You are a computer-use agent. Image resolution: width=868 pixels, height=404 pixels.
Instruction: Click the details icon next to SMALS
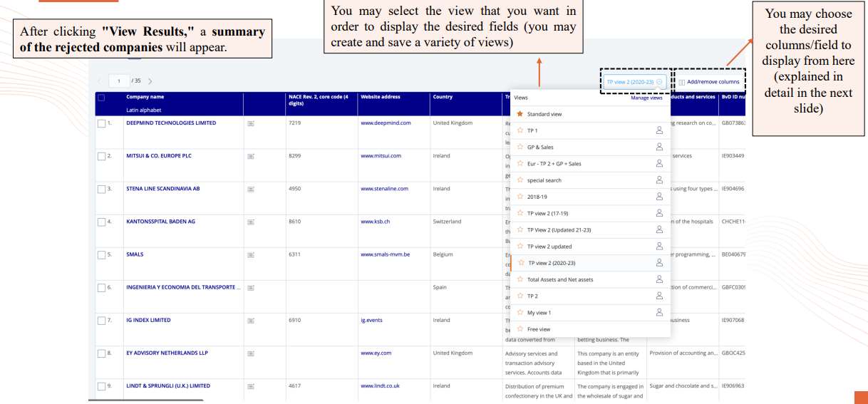tap(250, 254)
